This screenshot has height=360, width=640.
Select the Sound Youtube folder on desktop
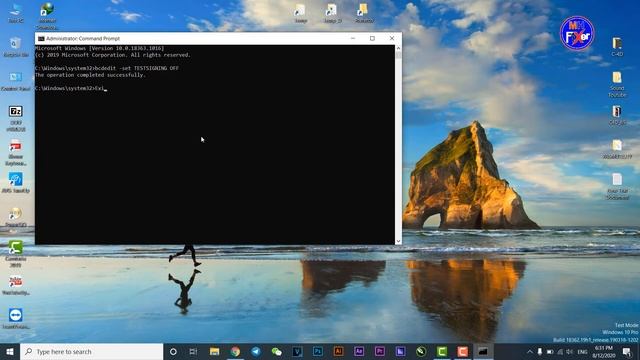coord(617,84)
